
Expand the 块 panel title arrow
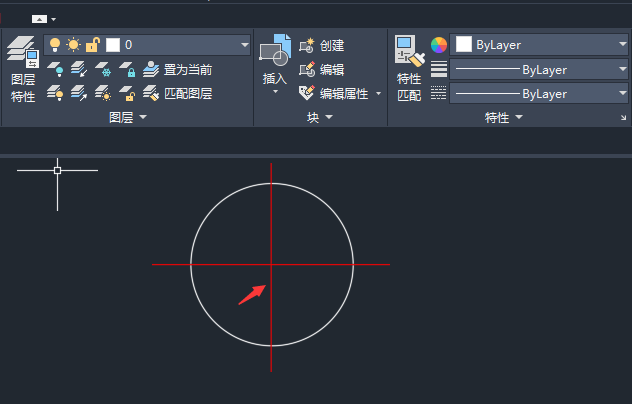(x=329, y=117)
